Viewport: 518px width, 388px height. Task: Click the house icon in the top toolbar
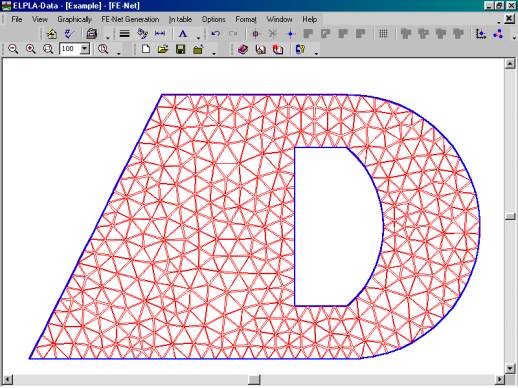(x=52, y=34)
